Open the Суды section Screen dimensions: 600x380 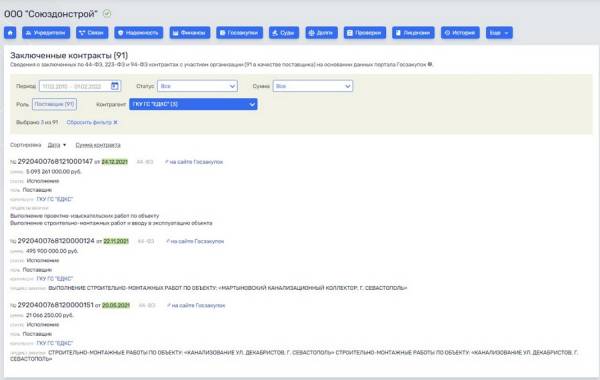coord(284,33)
